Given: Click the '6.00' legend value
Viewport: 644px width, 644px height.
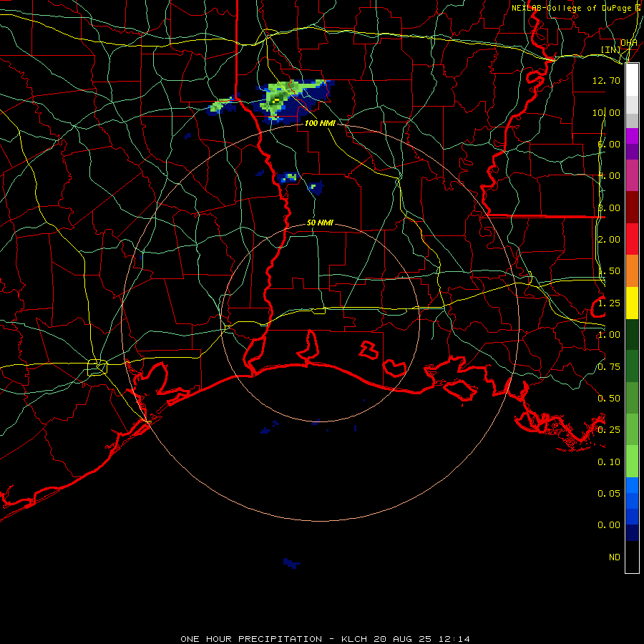Looking at the screenshot, I should point(609,144).
